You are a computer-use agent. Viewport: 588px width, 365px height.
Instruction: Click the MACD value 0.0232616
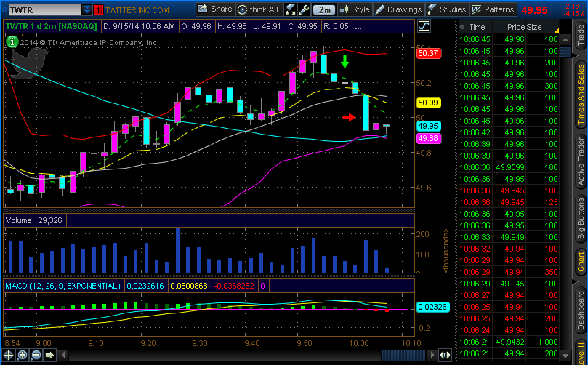coord(145,286)
